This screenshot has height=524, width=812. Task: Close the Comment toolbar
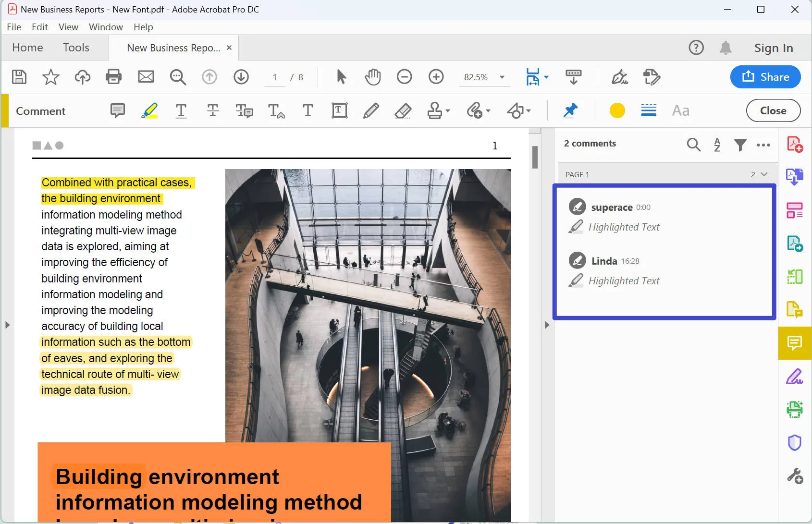(x=773, y=111)
